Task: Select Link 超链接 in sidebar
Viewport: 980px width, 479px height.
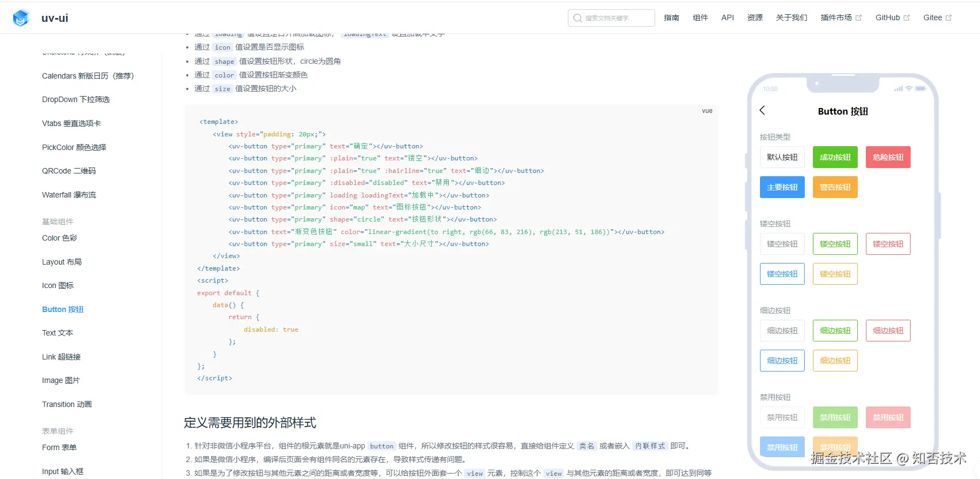Action: point(61,357)
